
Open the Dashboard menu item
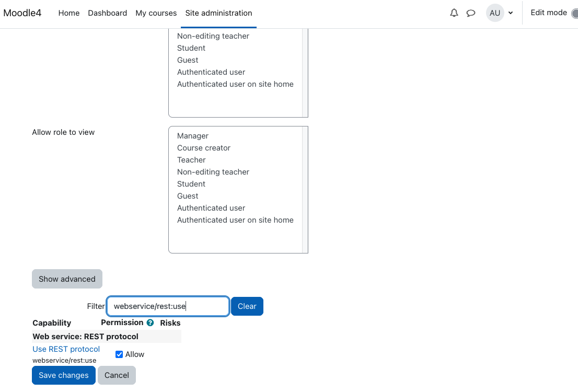pyautogui.click(x=107, y=13)
